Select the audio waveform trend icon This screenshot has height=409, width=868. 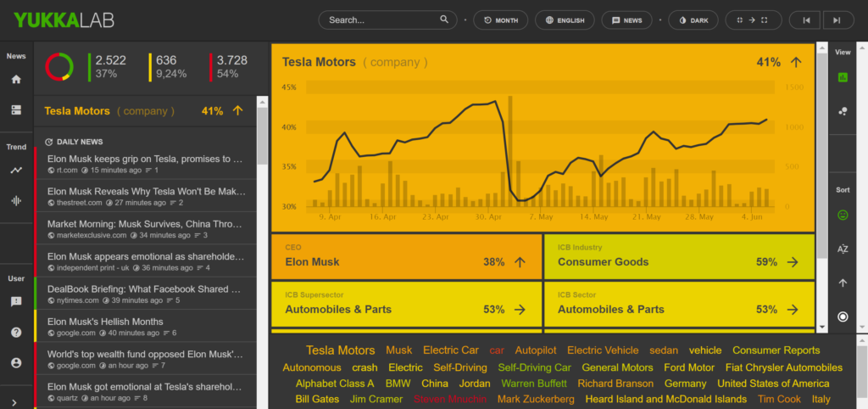pyautogui.click(x=16, y=200)
